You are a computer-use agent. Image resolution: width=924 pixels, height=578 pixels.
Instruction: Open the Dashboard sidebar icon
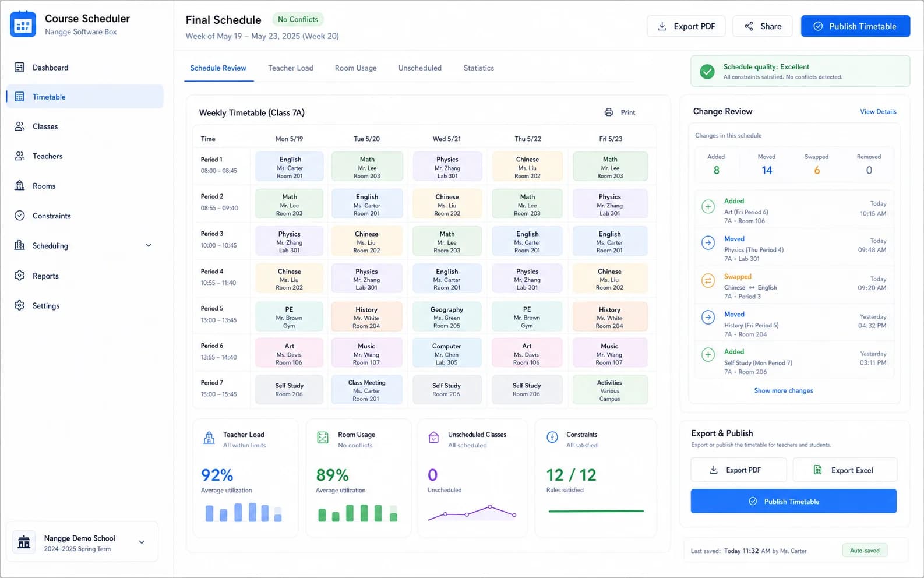(19, 68)
